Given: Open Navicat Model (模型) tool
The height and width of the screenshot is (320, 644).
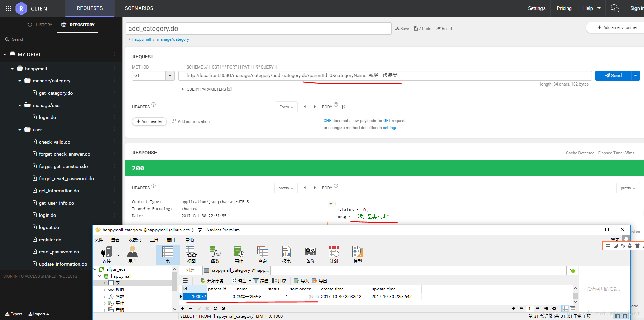Looking at the screenshot, I should [x=358, y=255].
